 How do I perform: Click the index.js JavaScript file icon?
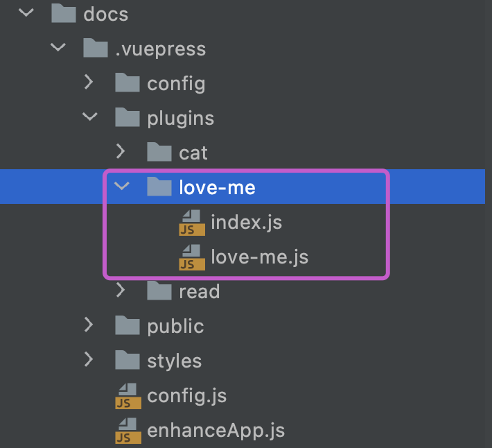pyautogui.click(x=191, y=223)
